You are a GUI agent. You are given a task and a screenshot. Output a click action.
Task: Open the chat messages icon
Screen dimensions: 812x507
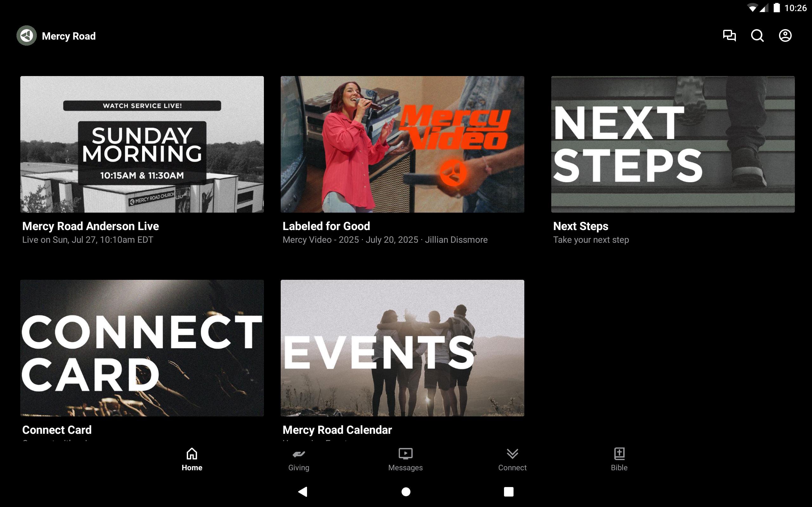pos(729,35)
